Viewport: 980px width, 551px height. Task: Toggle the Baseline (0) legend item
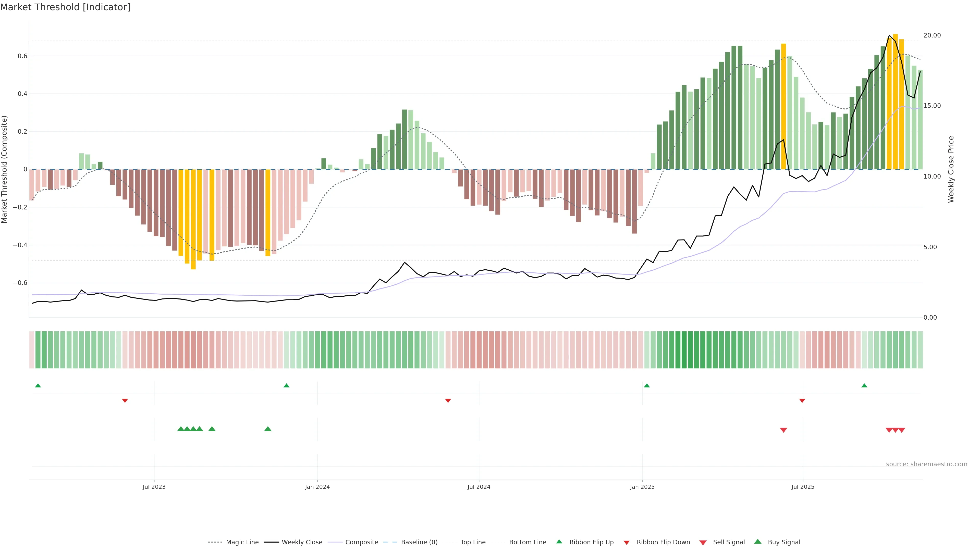pos(419,542)
